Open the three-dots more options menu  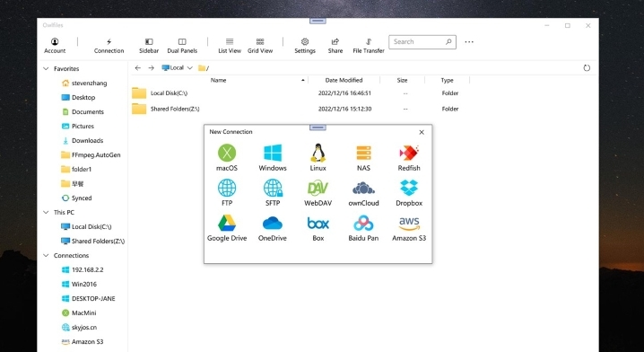pos(469,42)
